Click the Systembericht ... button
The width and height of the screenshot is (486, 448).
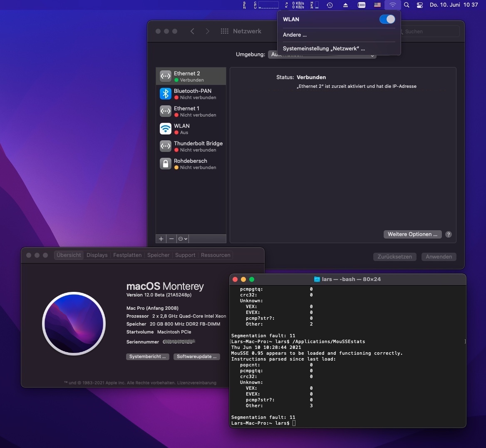click(148, 356)
